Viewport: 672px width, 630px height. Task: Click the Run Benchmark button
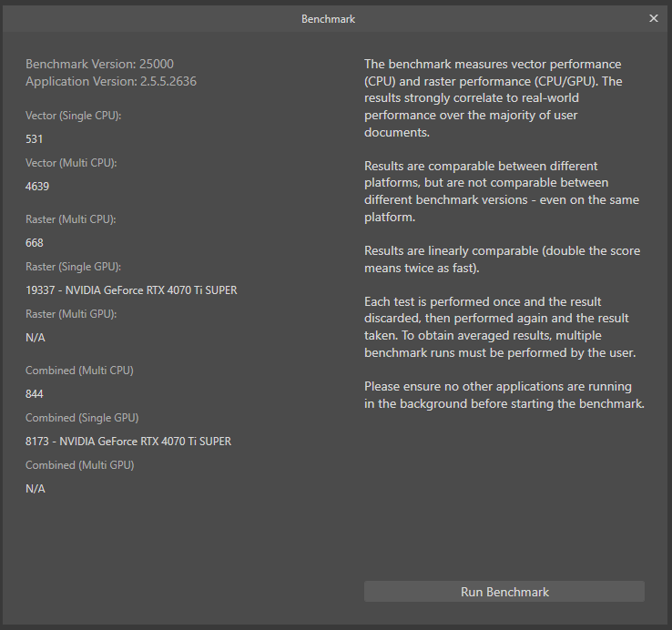(504, 592)
